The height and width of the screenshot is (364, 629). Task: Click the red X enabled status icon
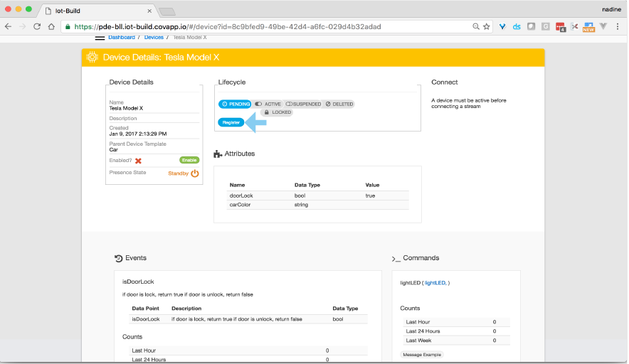point(138,161)
